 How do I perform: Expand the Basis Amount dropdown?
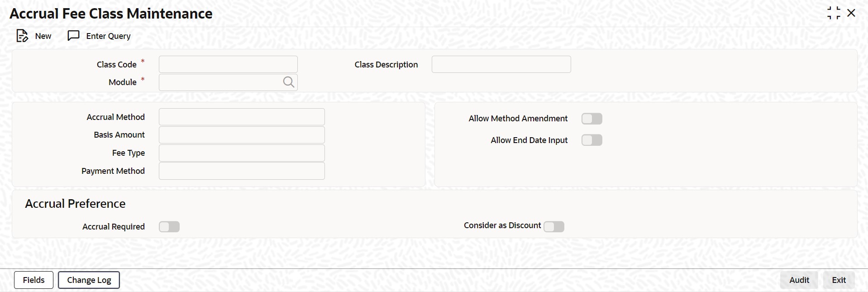pyautogui.click(x=242, y=135)
